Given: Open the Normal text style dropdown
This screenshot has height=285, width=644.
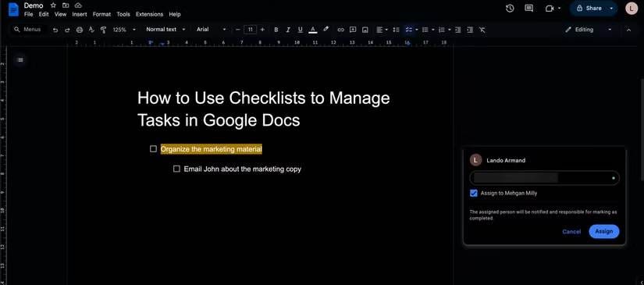Looking at the screenshot, I should pos(165,30).
